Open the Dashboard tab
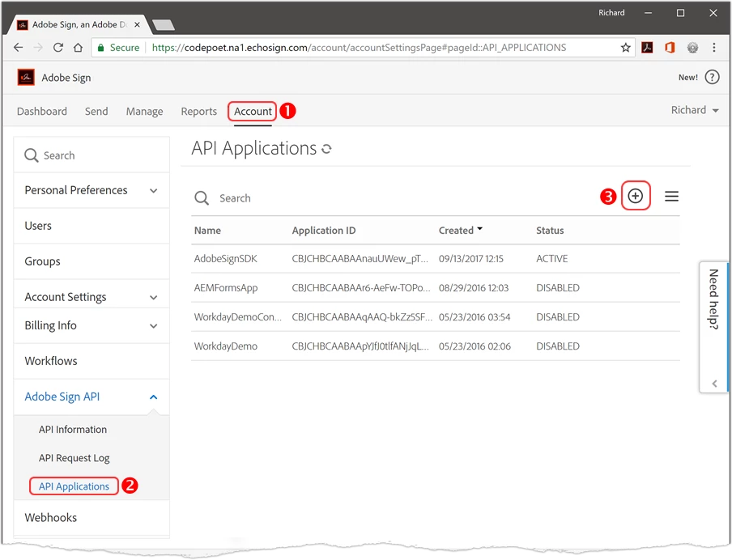This screenshot has width=732, height=560. (x=42, y=112)
